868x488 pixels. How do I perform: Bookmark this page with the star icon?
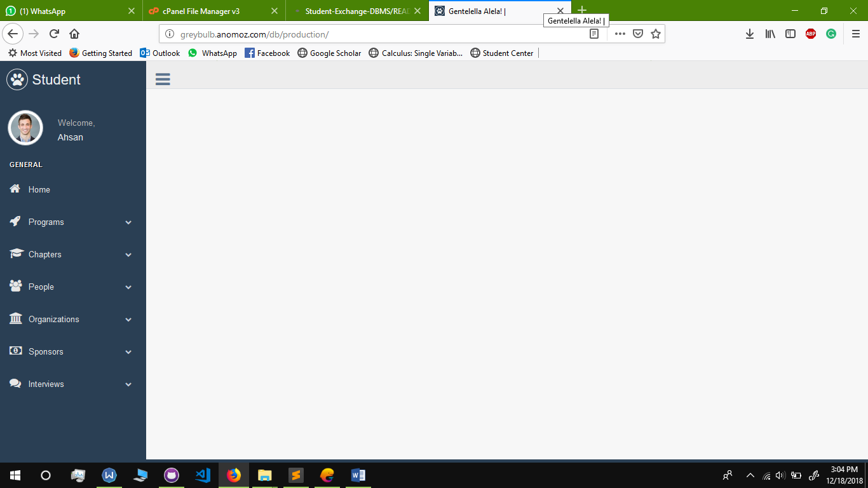pyautogui.click(x=656, y=34)
